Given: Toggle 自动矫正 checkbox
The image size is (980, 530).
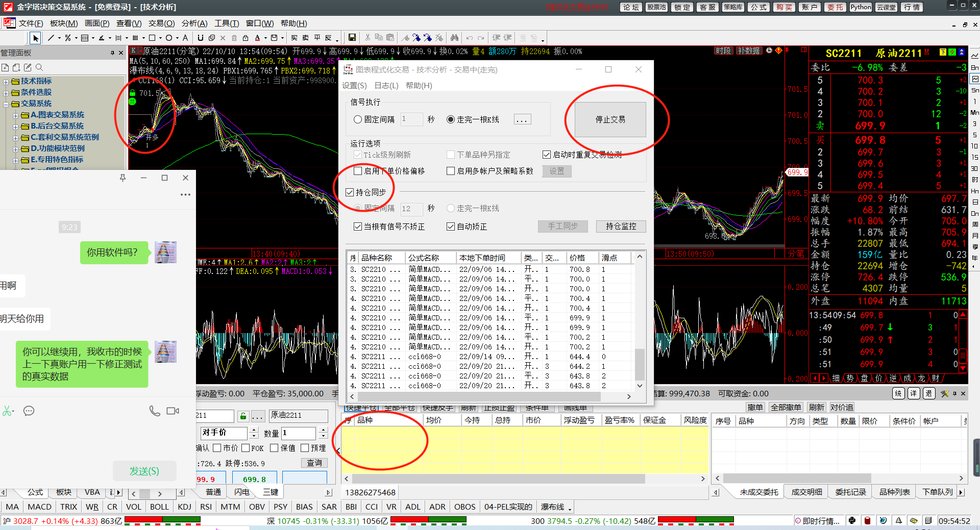Looking at the screenshot, I should tap(451, 226).
